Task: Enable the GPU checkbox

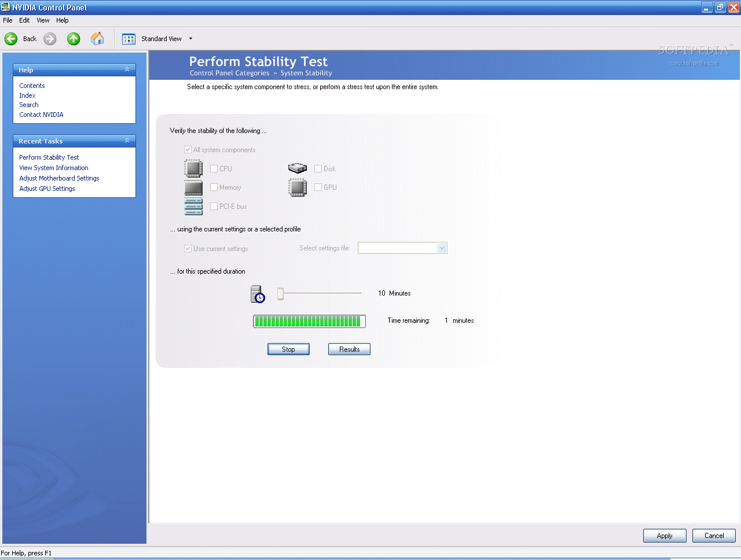Action: tap(318, 187)
